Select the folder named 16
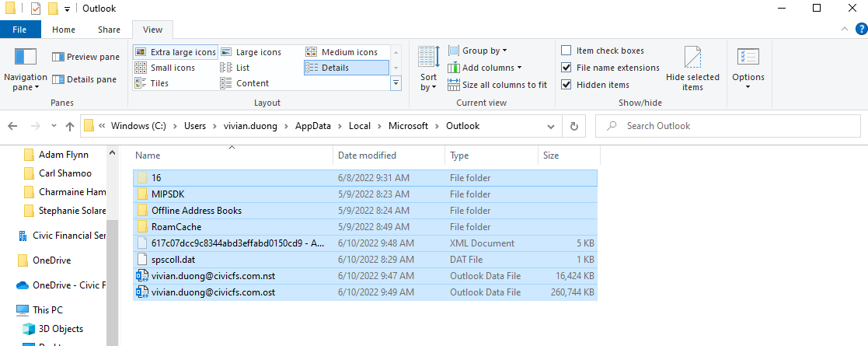 pos(365,178)
